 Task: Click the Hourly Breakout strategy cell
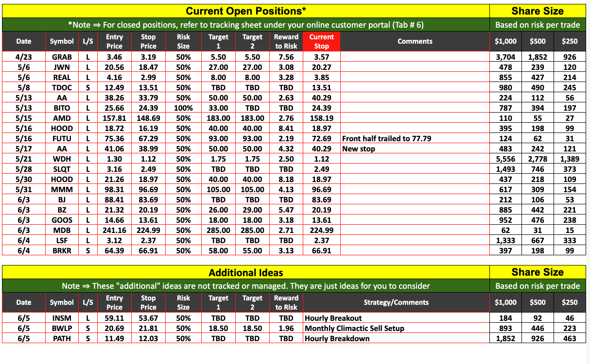[x=333, y=318]
